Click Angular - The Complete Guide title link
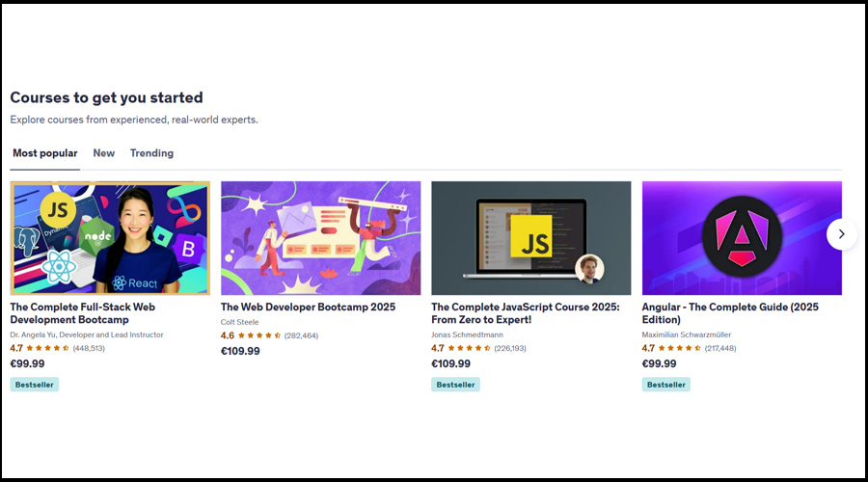868x482 pixels. (x=730, y=313)
